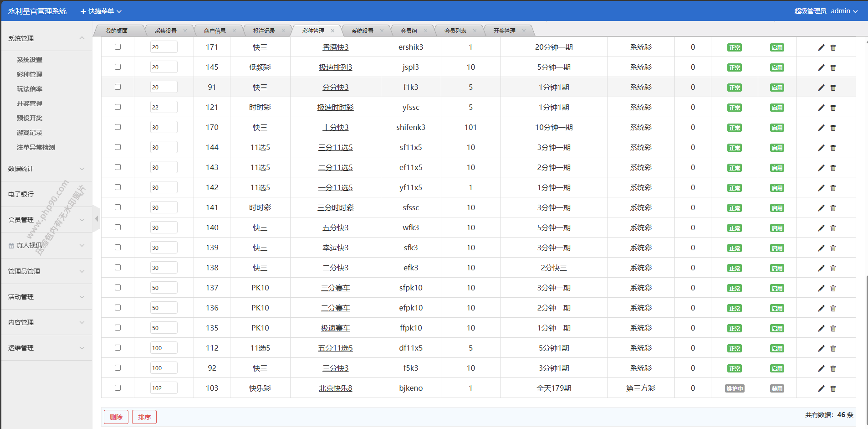Close the 彩种管理 tab with its X
868x429 pixels.
[x=332, y=31]
